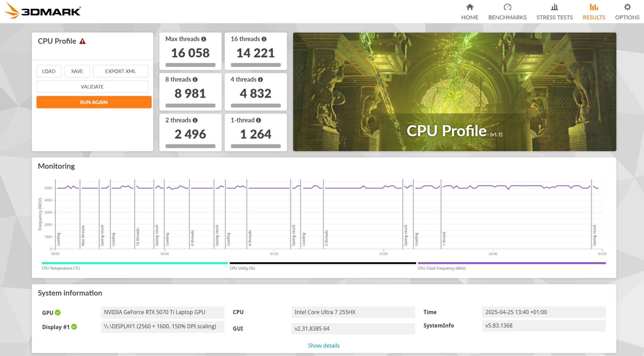The width and height of the screenshot is (644, 356).
Task: Click the 02:40 time label on chart axis
Action: [493, 254]
